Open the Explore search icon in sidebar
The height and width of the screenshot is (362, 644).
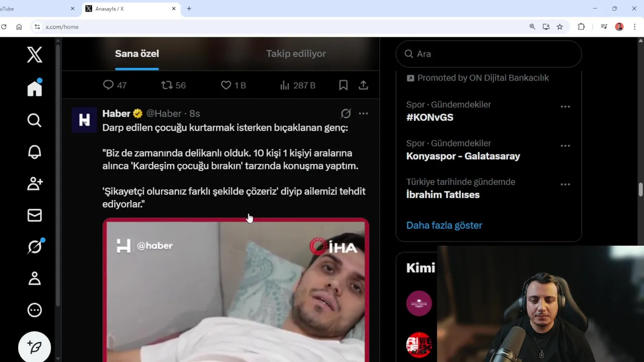click(35, 120)
